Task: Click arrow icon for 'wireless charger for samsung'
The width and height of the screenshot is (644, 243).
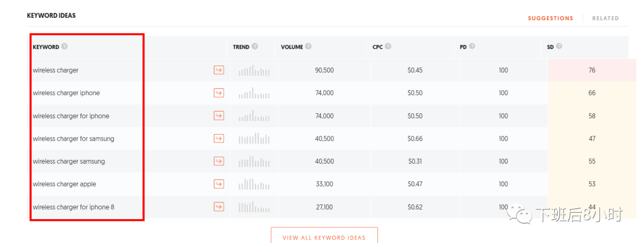Action: click(x=219, y=139)
